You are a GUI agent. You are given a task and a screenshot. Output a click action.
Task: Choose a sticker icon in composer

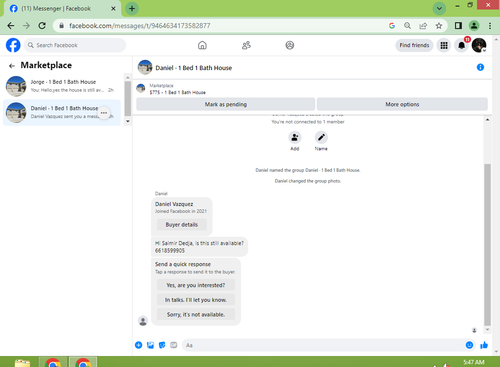click(162, 345)
